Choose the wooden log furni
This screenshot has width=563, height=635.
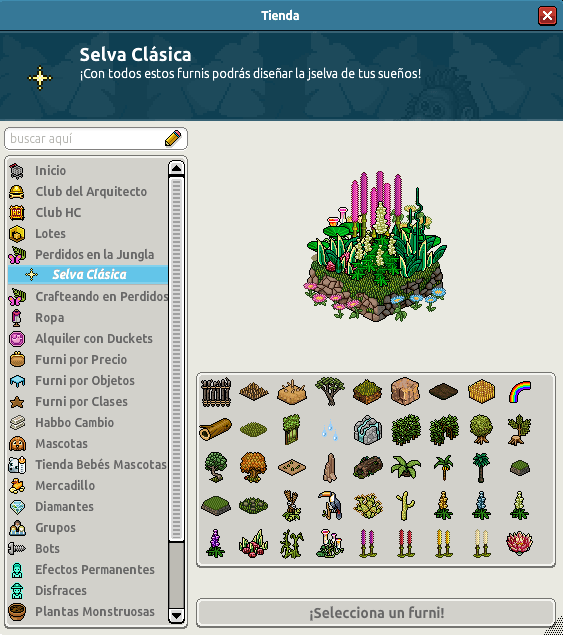click(x=215, y=429)
